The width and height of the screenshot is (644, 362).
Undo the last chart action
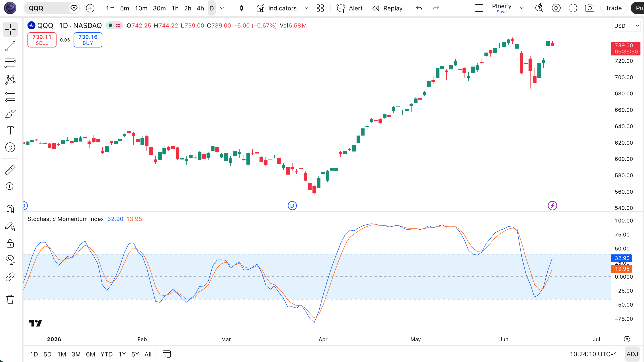pyautogui.click(x=419, y=8)
